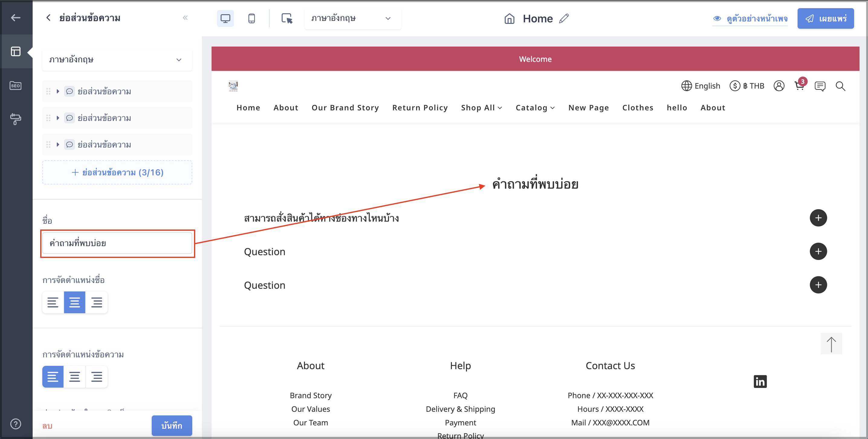
Task: Add a new ย่อส่วนข้อความ (3/16) item
Action: (x=117, y=172)
